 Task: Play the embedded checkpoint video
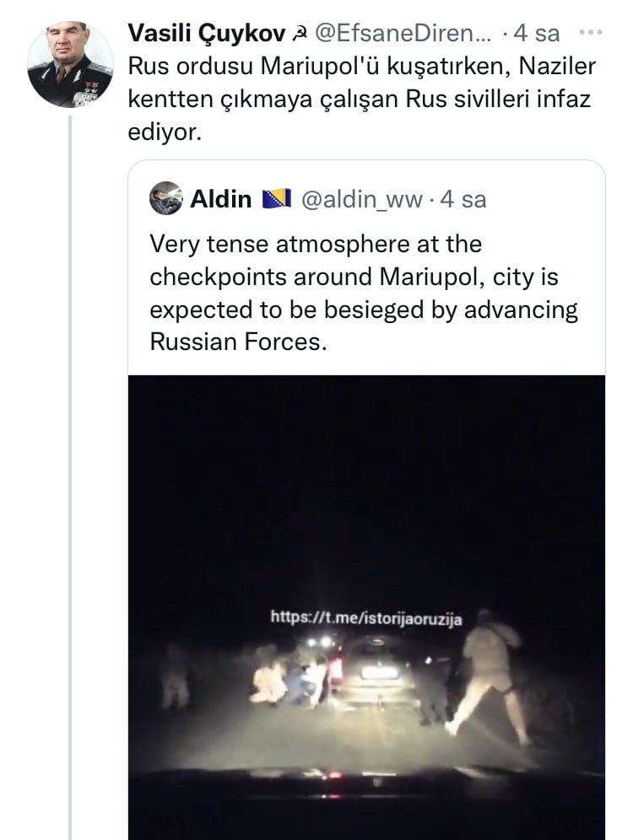coord(366,607)
